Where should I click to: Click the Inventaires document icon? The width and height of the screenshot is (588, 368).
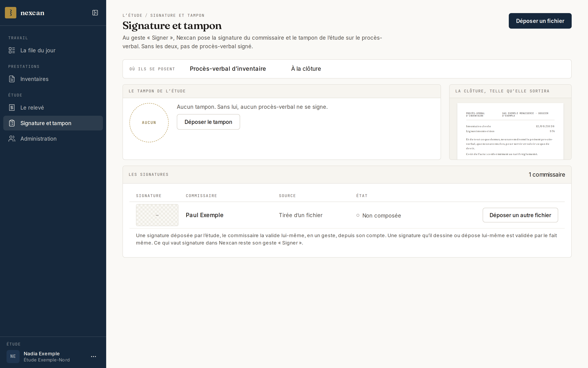click(12, 79)
